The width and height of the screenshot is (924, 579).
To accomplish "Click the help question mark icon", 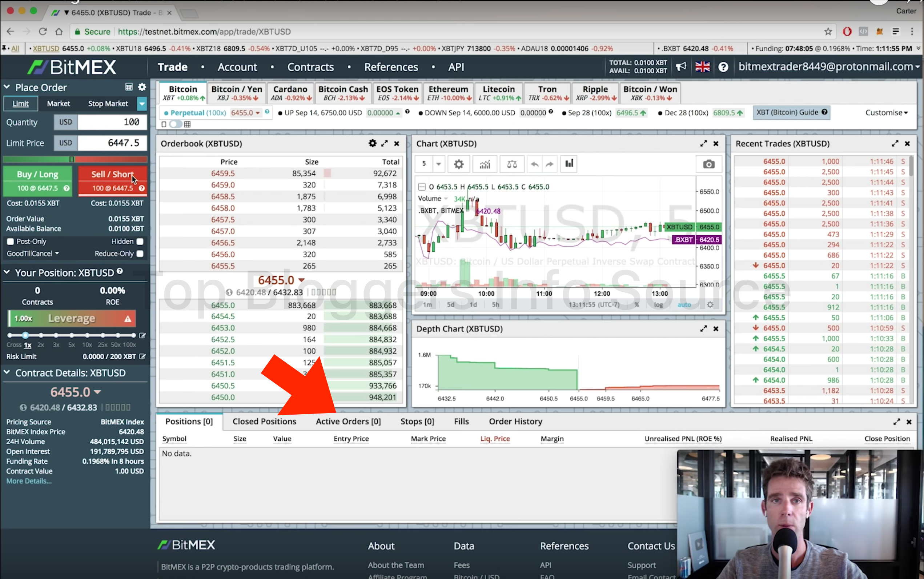I will (723, 67).
